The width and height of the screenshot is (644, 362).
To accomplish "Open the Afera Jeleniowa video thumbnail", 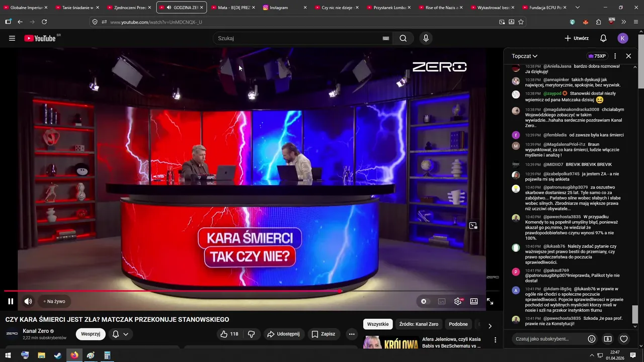I will point(390,342).
